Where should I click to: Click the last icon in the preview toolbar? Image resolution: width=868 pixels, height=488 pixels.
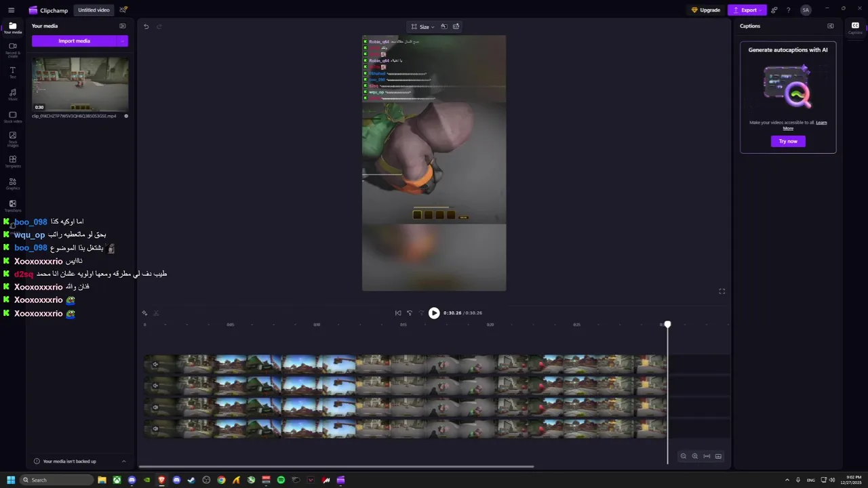[x=456, y=26]
